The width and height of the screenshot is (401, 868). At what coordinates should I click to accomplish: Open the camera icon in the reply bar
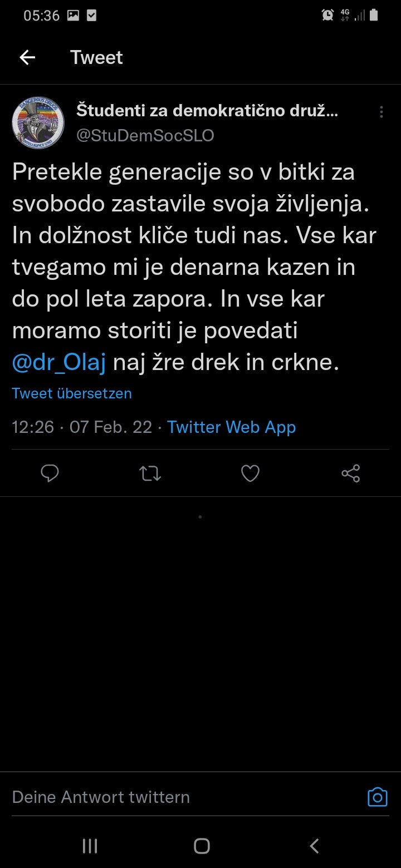pyautogui.click(x=377, y=797)
